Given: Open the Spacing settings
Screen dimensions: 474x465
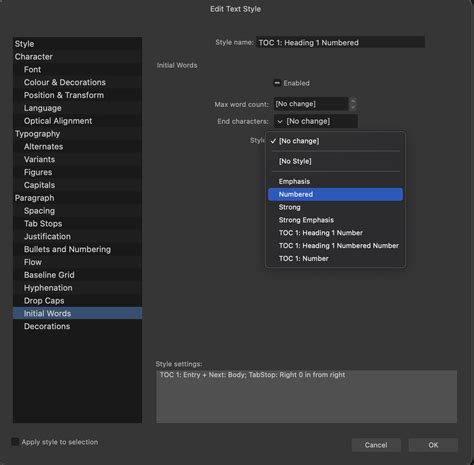Looking at the screenshot, I should 77,211.
